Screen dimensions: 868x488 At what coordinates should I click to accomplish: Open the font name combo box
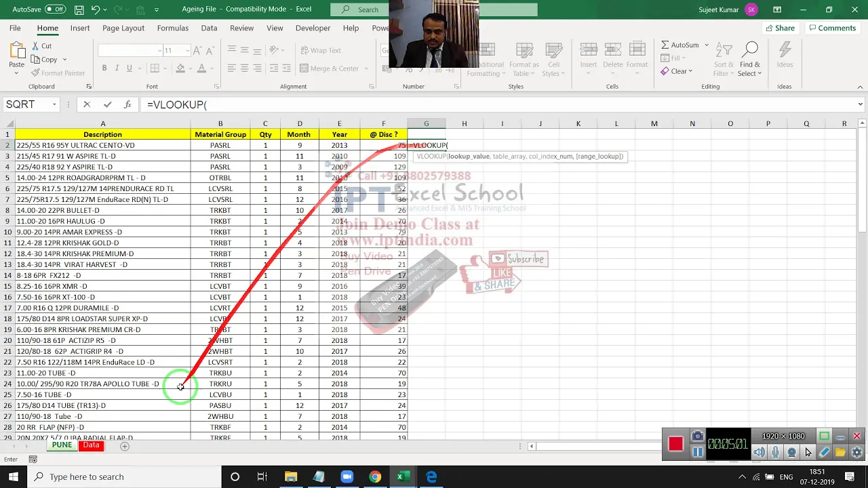[130, 50]
